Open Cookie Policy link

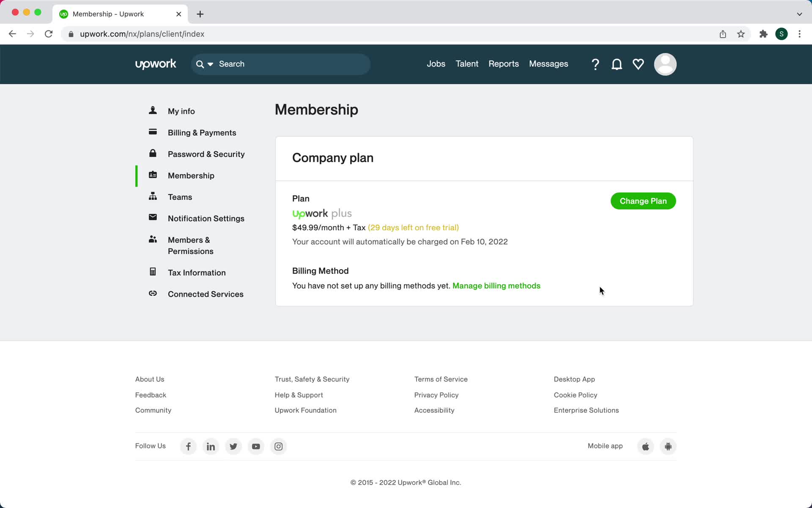pyautogui.click(x=575, y=395)
